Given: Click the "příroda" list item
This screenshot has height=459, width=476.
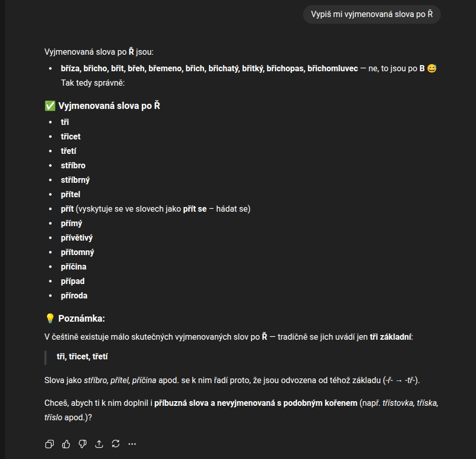Looking at the screenshot, I should 74,296.
